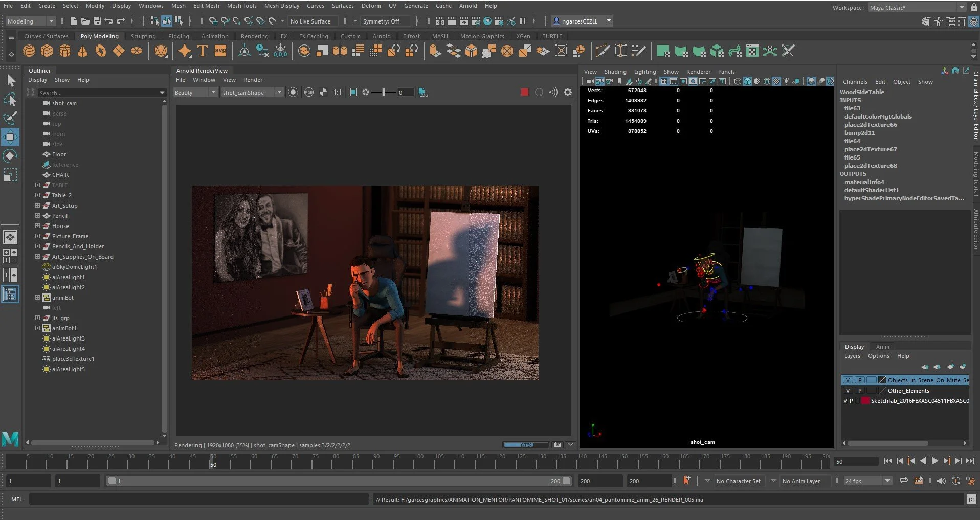Open the Beauty AOV dropdown
This screenshot has width=980, height=520.
tap(195, 93)
